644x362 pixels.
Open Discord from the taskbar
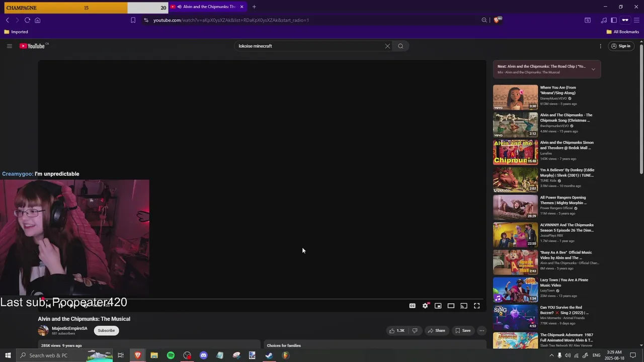click(203, 355)
